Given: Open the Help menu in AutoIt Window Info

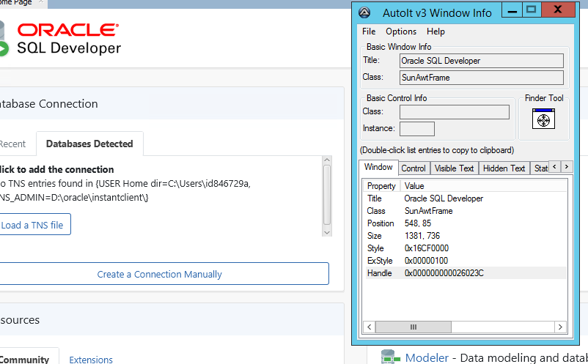Looking at the screenshot, I should click(x=436, y=31).
